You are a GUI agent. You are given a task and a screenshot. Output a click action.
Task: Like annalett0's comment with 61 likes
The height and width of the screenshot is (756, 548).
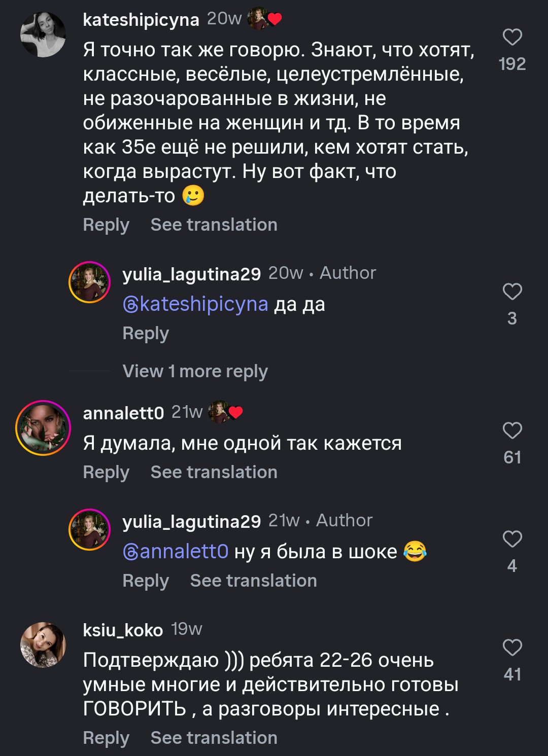[x=512, y=431]
